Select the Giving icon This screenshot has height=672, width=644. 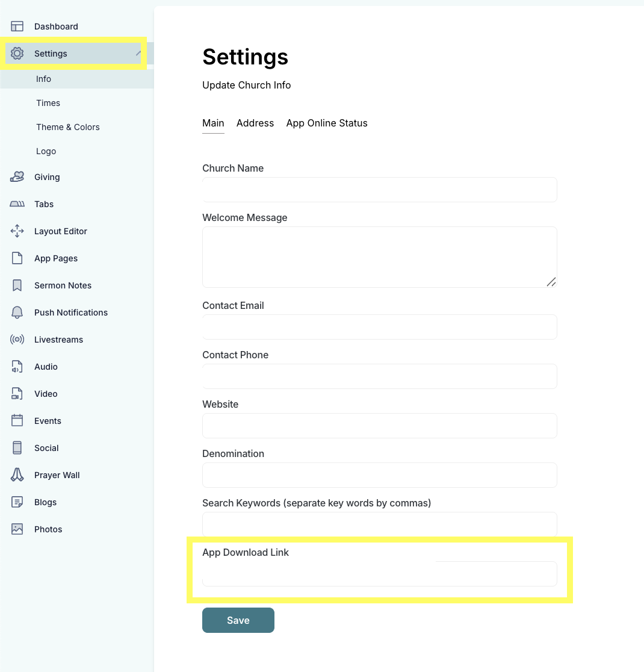pyautogui.click(x=17, y=176)
